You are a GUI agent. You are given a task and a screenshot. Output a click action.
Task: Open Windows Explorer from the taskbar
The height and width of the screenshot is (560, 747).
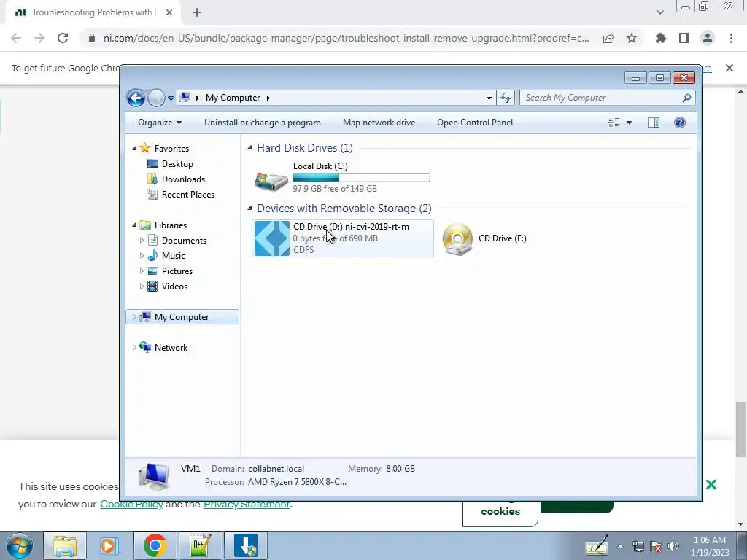coord(65,545)
